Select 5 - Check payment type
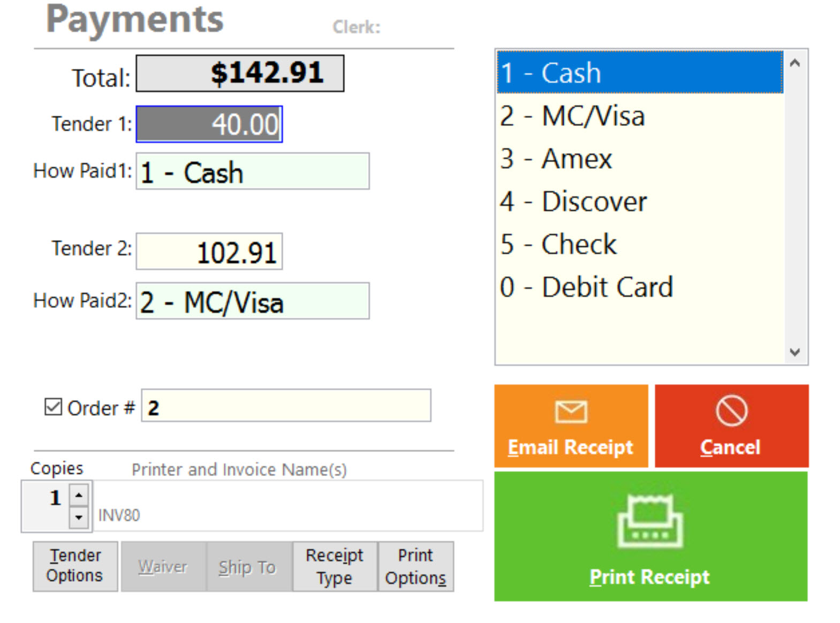The width and height of the screenshot is (840, 623). [x=640, y=244]
